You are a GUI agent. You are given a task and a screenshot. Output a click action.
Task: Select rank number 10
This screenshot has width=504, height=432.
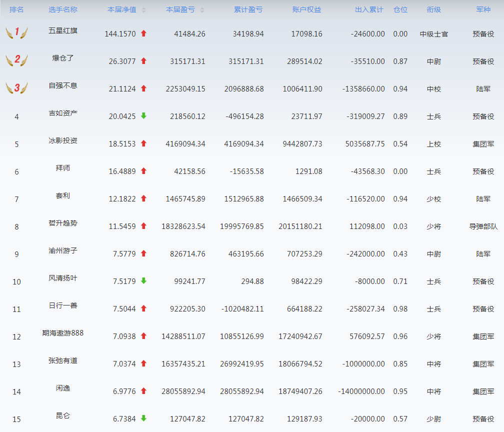[16, 282]
